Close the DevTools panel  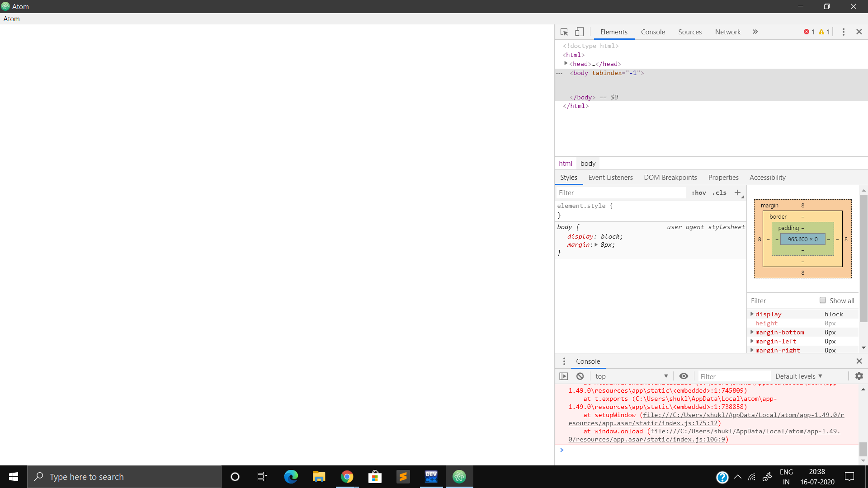(x=859, y=32)
